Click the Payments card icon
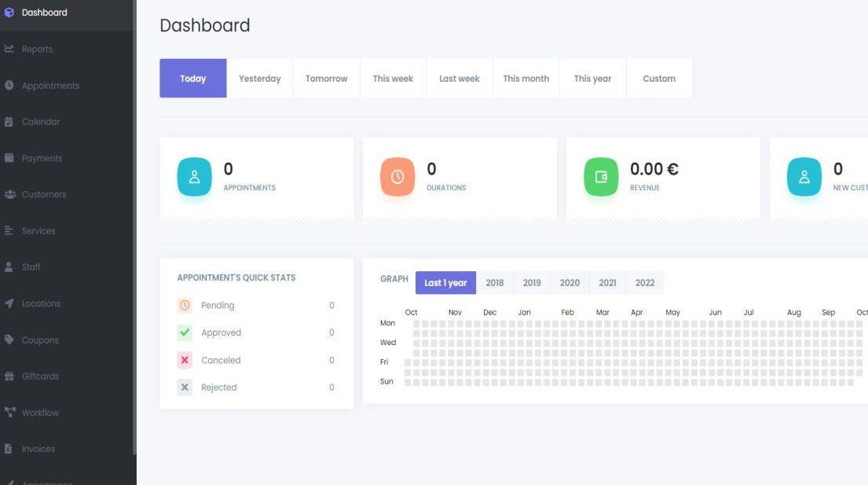 click(x=9, y=158)
